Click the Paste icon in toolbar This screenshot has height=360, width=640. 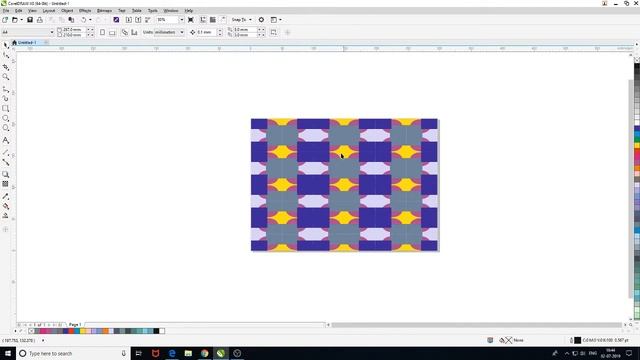[71, 20]
